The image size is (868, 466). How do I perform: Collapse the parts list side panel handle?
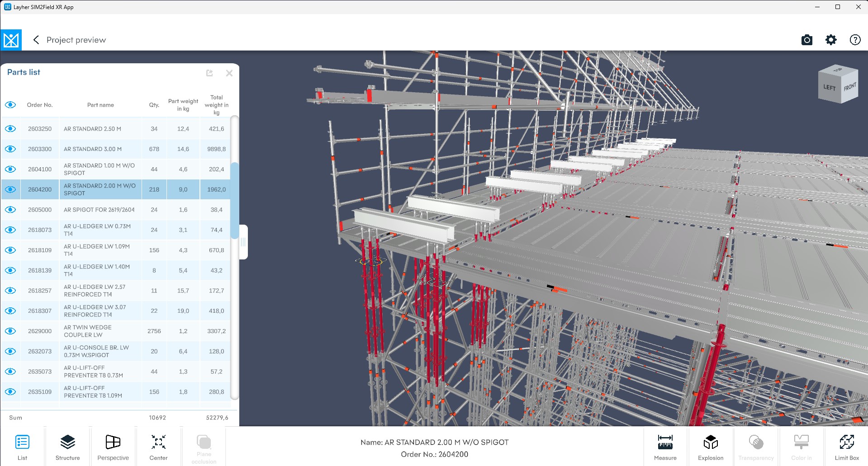243,242
